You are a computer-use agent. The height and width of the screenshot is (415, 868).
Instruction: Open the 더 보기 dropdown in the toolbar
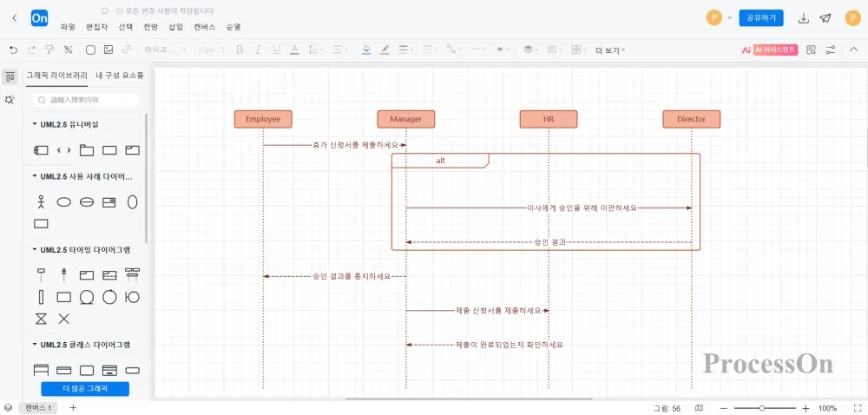[x=610, y=50]
